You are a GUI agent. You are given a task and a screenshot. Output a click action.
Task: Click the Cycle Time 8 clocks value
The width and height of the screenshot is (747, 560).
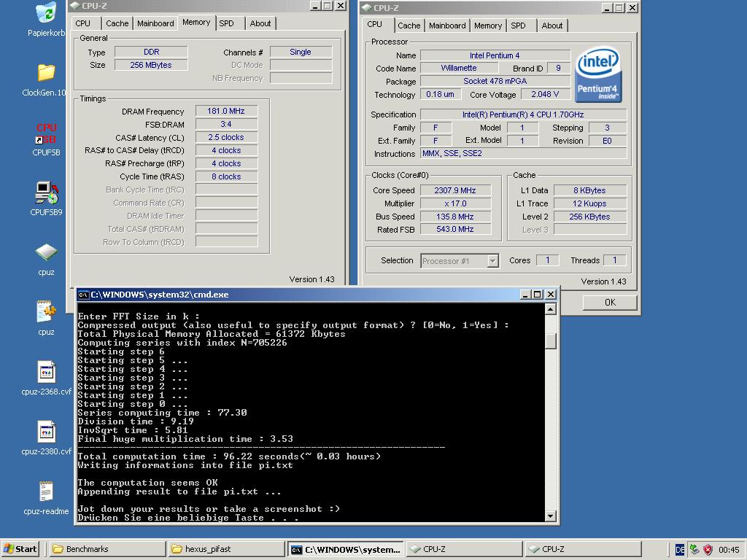point(226,176)
